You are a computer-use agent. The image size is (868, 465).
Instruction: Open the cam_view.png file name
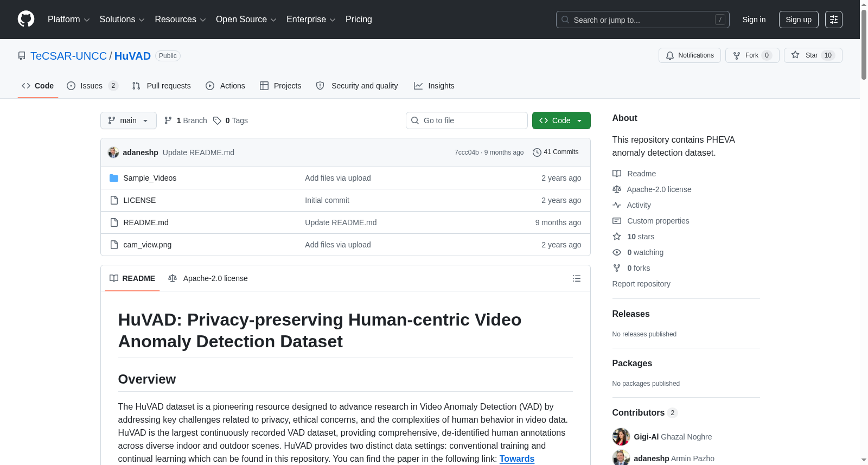pos(148,245)
